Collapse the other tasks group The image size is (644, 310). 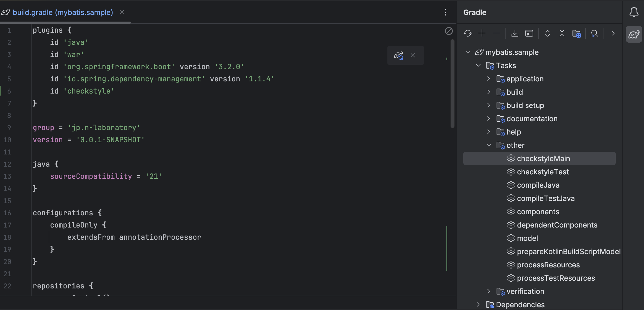tap(489, 145)
